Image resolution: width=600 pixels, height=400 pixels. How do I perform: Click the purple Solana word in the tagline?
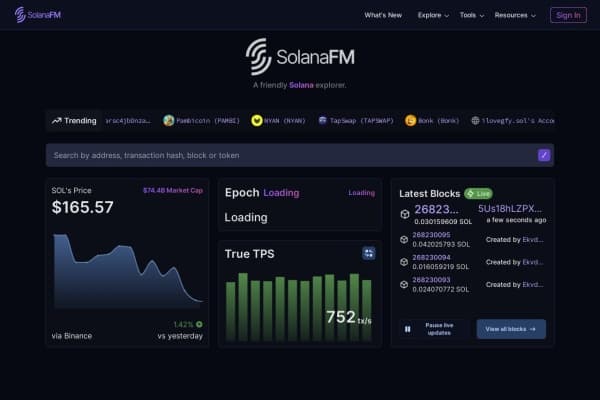301,85
